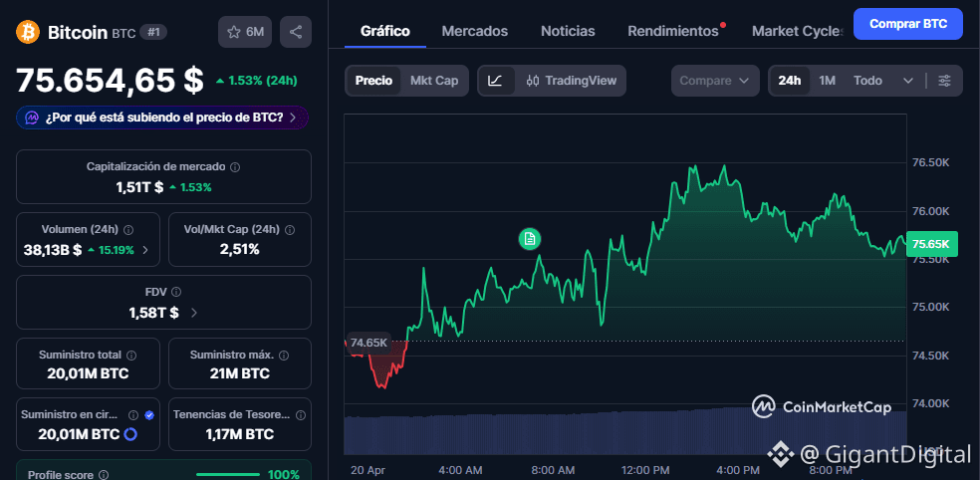The width and height of the screenshot is (980, 480).
Task: Expand more time range options chevron
Action: click(908, 81)
